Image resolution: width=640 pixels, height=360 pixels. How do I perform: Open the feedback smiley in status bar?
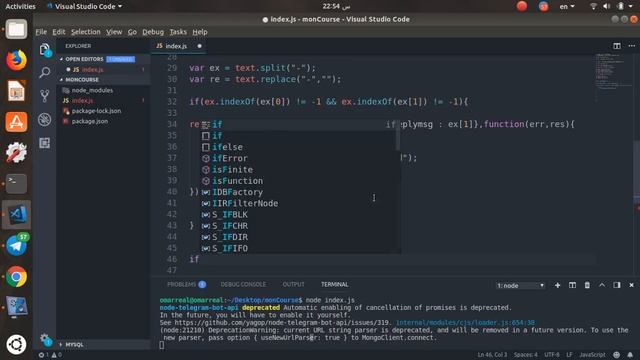pos(616,355)
